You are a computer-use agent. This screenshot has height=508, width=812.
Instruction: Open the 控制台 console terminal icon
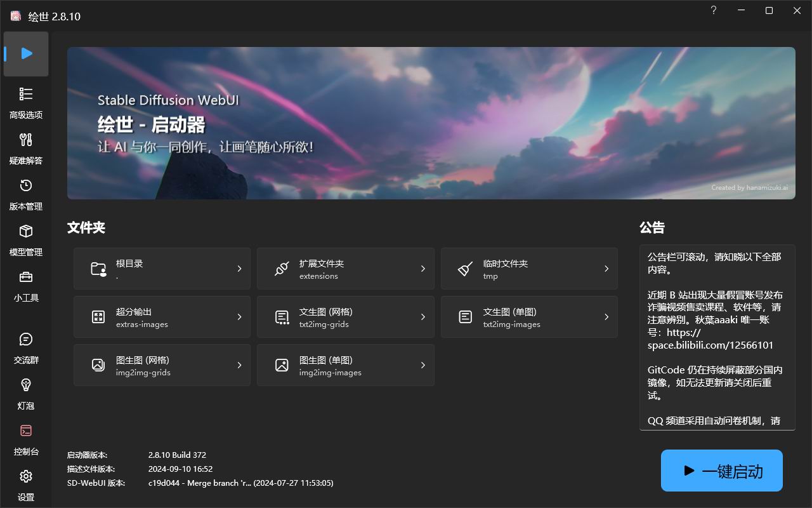[x=26, y=431]
